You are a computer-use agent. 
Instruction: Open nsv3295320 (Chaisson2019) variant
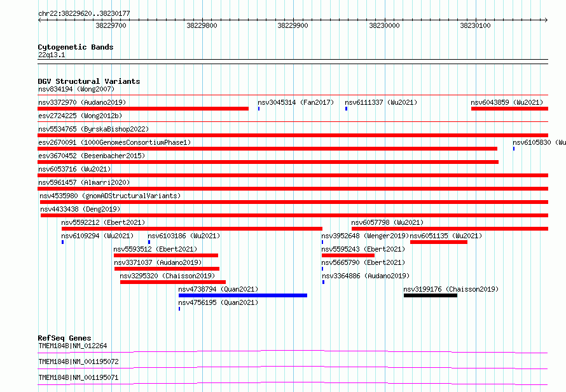click(167, 276)
